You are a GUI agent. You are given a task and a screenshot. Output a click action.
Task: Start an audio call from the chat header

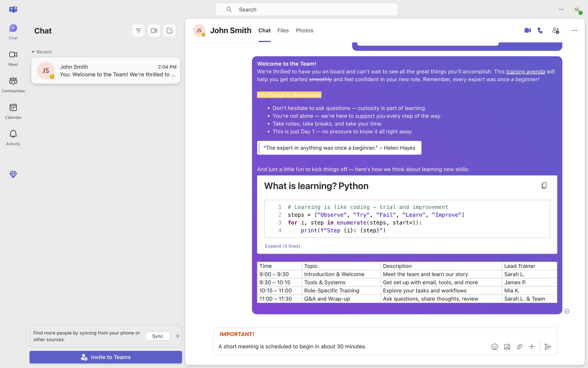coord(540,30)
